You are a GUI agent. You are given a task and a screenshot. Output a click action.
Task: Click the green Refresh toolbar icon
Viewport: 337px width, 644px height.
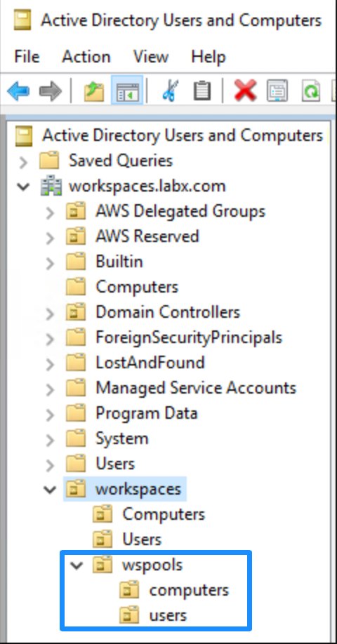311,90
